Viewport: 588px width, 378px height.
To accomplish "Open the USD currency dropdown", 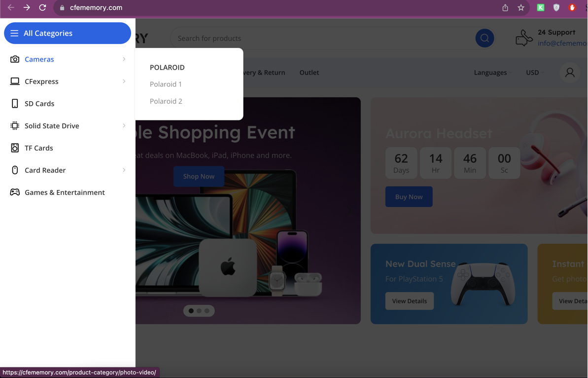I will (x=535, y=73).
